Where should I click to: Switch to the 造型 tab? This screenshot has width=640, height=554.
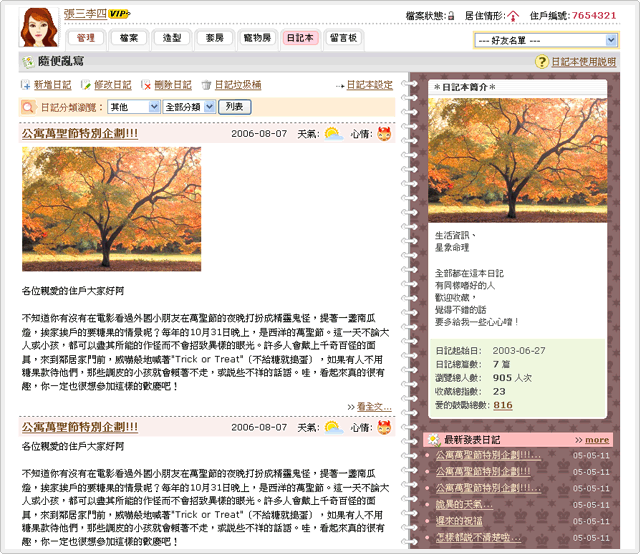pyautogui.click(x=172, y=38)
